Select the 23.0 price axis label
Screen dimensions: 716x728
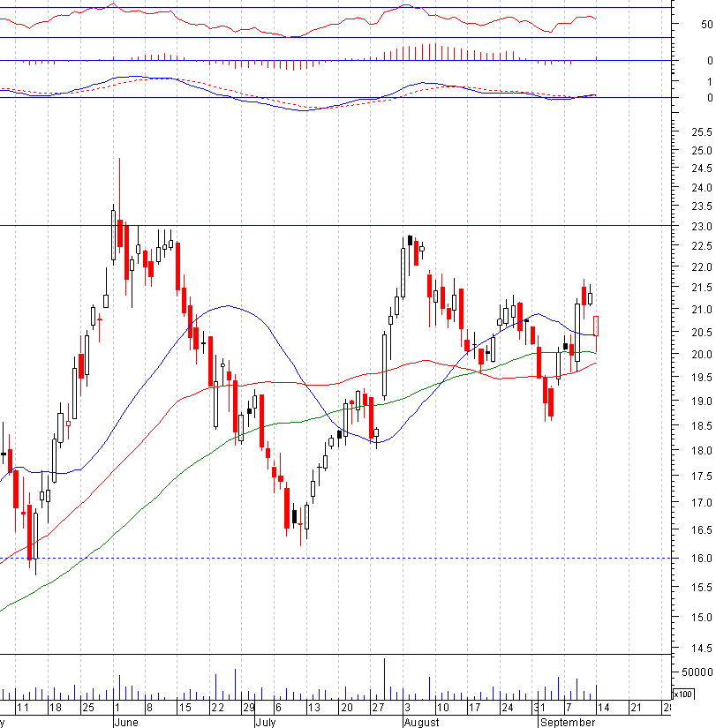702,227
